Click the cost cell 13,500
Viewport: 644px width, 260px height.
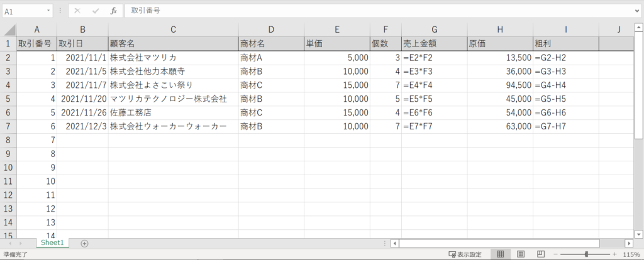pyautogui.click(x=500, y=58)
